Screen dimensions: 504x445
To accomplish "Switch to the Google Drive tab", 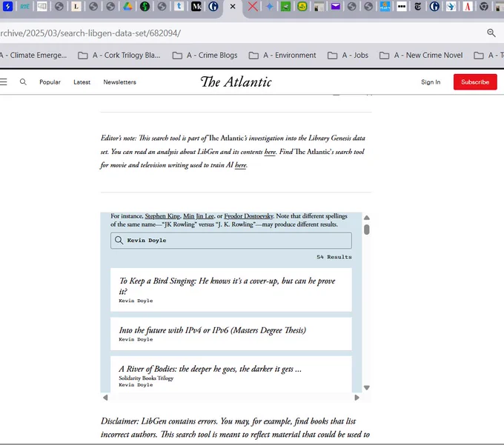I will [127, 7].
